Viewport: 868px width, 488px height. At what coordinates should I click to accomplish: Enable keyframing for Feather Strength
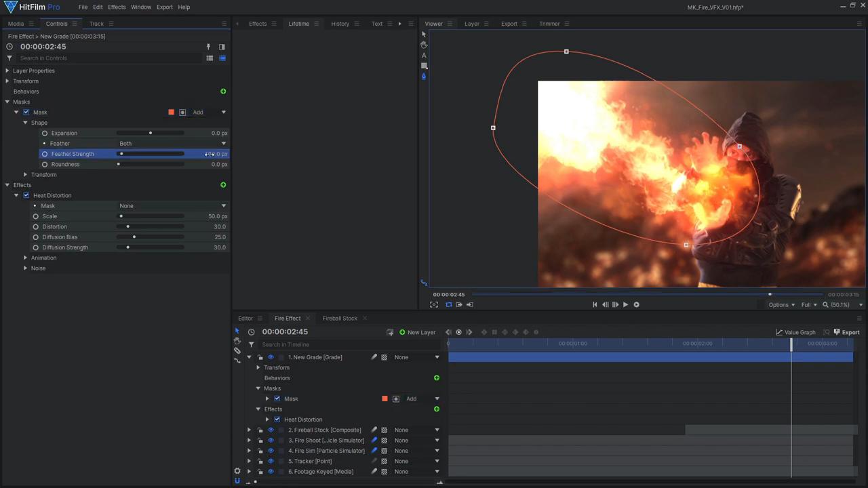[45, 154]
